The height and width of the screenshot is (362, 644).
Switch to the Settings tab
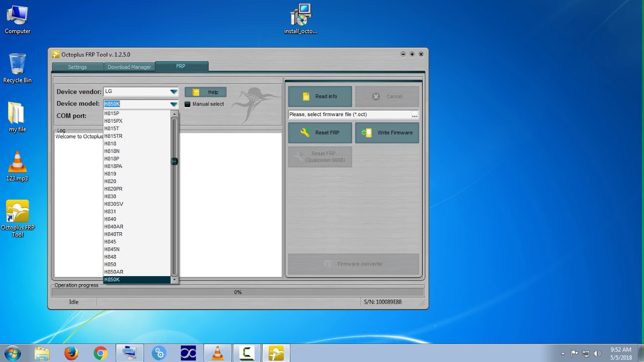pos(77,67)
